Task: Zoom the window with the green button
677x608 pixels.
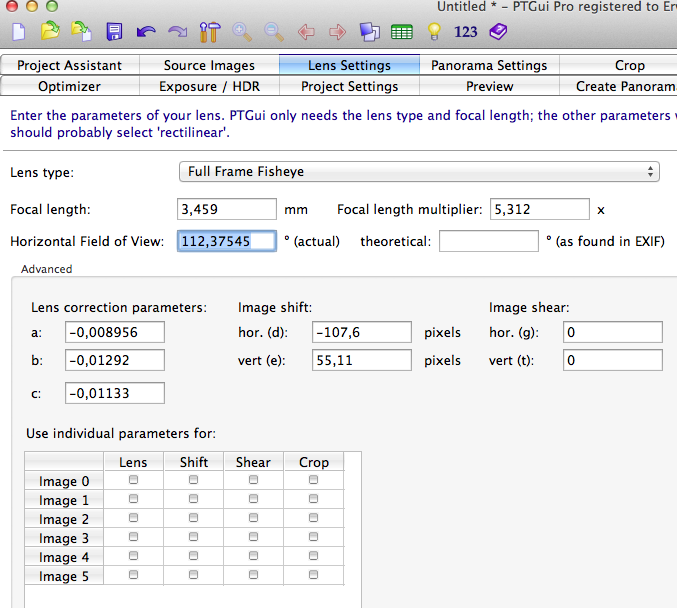Action: click(52, 5)
